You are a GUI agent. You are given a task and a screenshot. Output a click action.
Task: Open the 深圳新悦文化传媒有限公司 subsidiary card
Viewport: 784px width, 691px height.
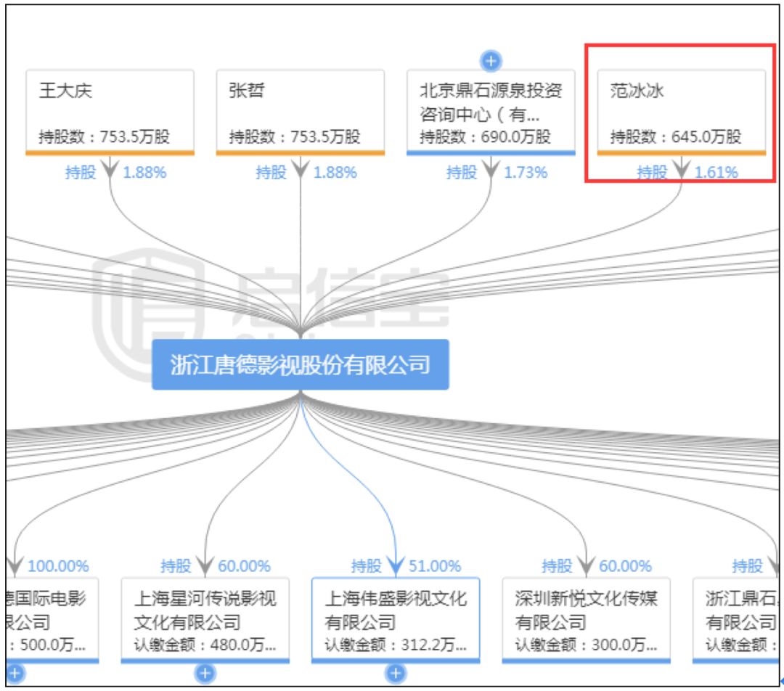click(x=586, y=621)
